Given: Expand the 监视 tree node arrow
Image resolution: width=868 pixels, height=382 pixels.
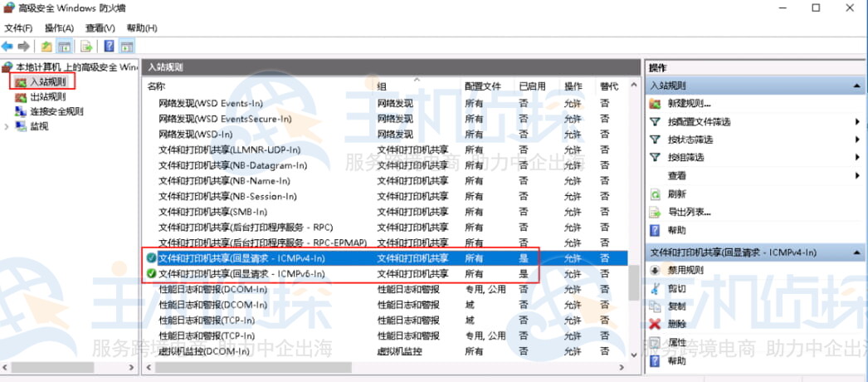Looking at the screenshot, I should [6, 126].
